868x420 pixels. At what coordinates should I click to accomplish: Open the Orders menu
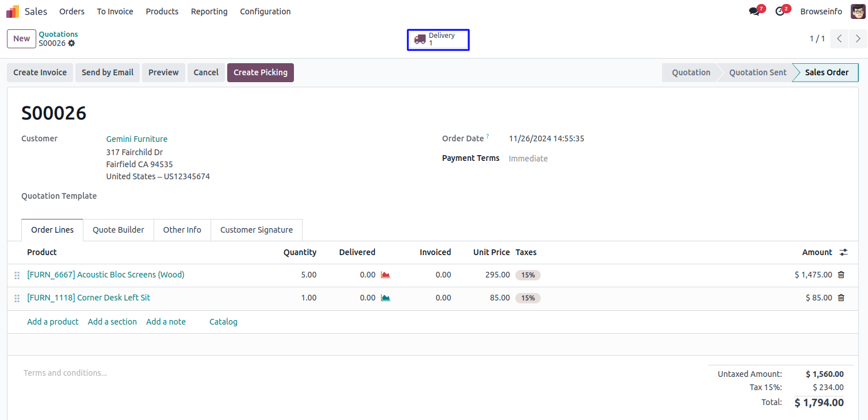[72, 11]
